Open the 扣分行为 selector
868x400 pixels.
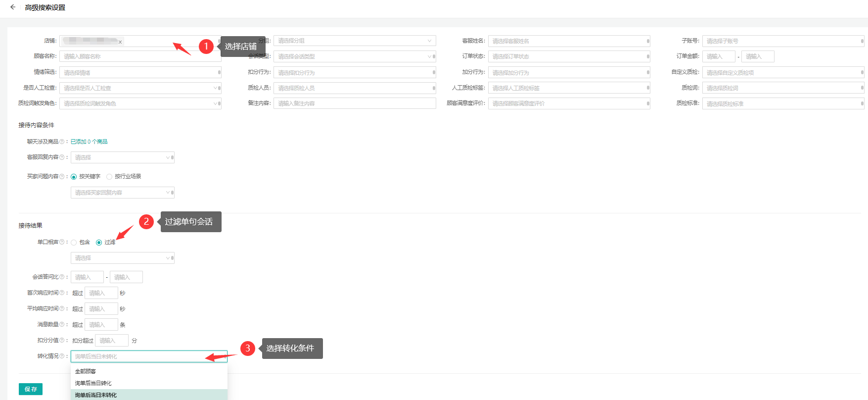pos(355,72)
